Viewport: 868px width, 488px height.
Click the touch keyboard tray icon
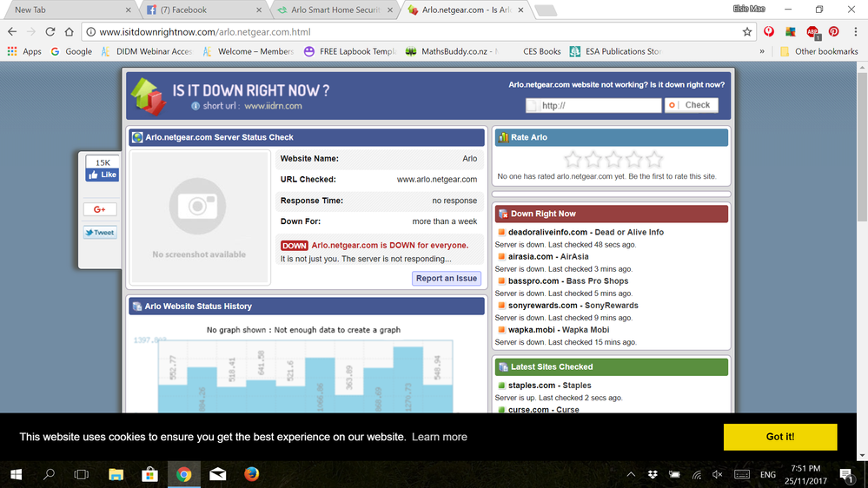[742, 475]
